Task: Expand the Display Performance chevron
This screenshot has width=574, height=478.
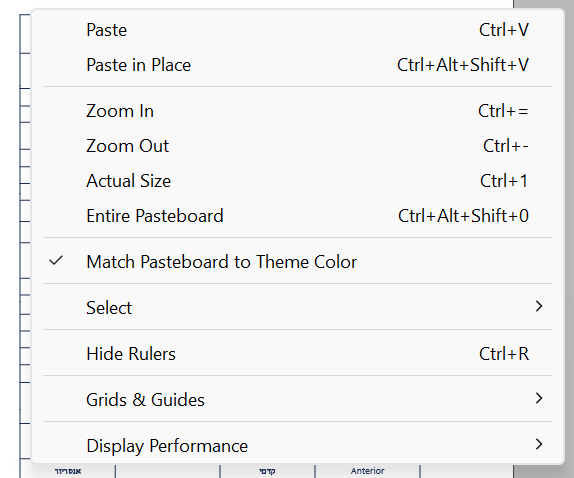Action: point(538,444)
